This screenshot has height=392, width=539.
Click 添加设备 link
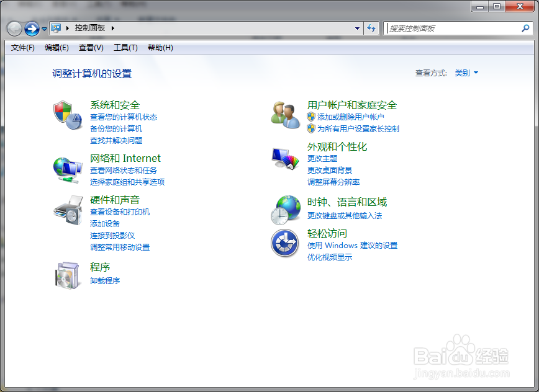(x=105, y=223)
